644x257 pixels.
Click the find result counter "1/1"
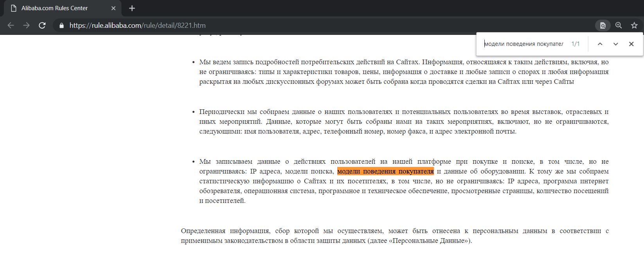576,44
